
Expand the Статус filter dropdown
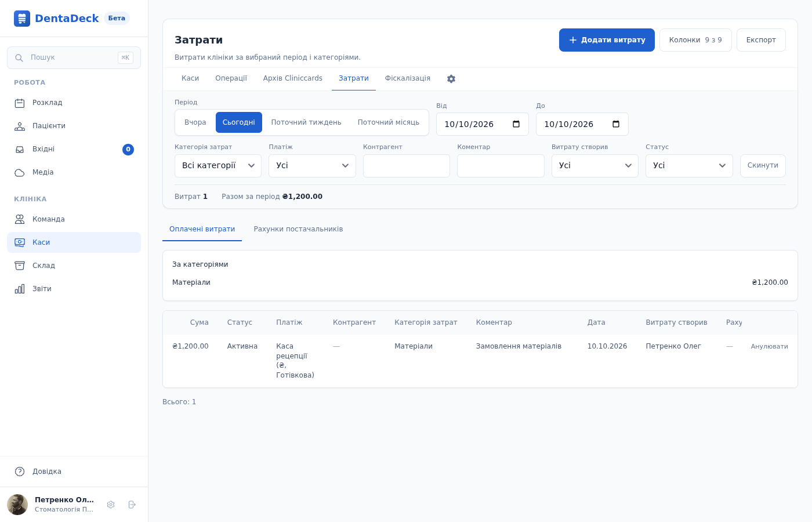[x=689, y=166]
